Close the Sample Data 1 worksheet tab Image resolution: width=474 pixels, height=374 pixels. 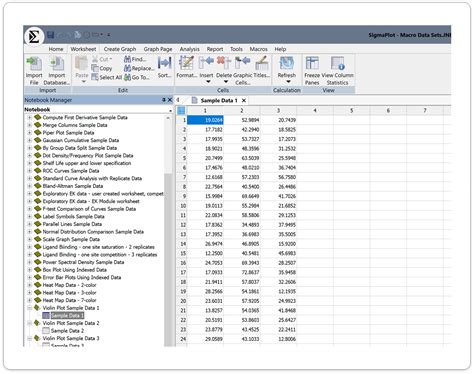[x=244, y=100]
